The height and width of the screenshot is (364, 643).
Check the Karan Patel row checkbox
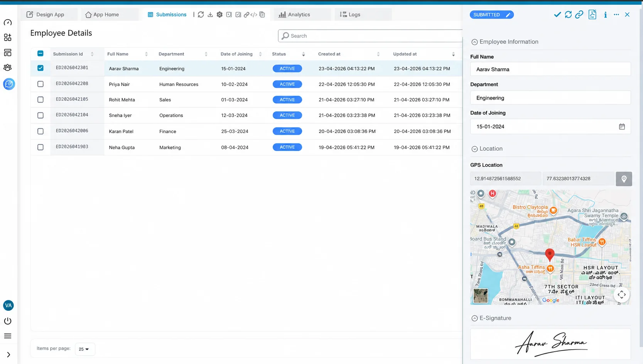(x=41, y=131)
